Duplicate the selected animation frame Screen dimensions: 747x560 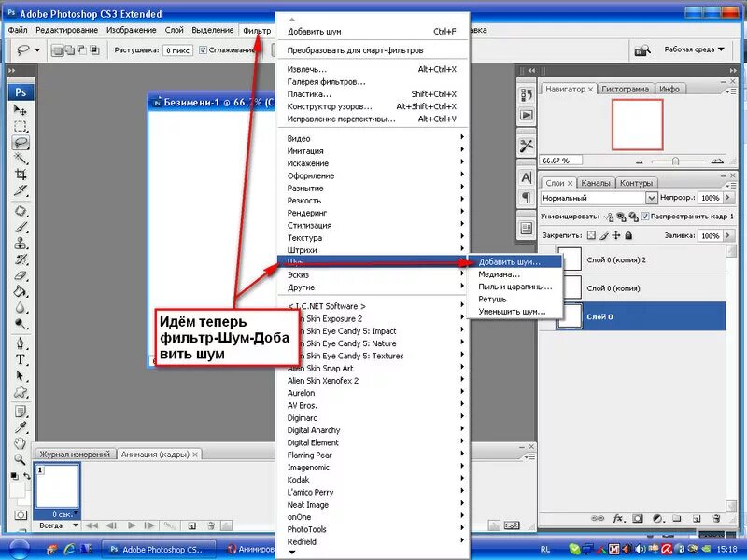tap(191, 525)
